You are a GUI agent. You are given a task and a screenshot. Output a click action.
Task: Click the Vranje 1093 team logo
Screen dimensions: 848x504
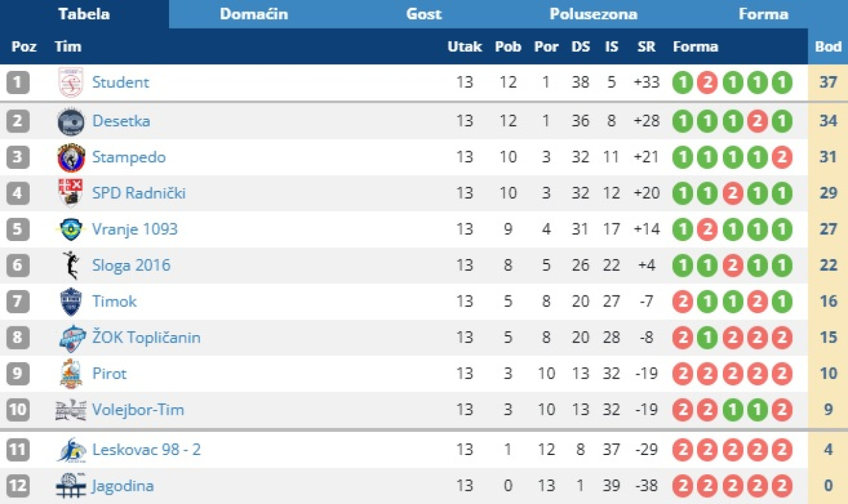click(70, 230)
